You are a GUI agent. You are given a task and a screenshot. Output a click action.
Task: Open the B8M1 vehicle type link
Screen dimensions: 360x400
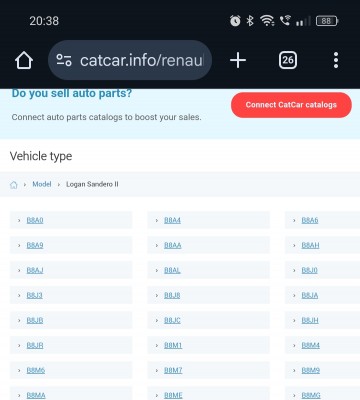(x=173, y=345)
